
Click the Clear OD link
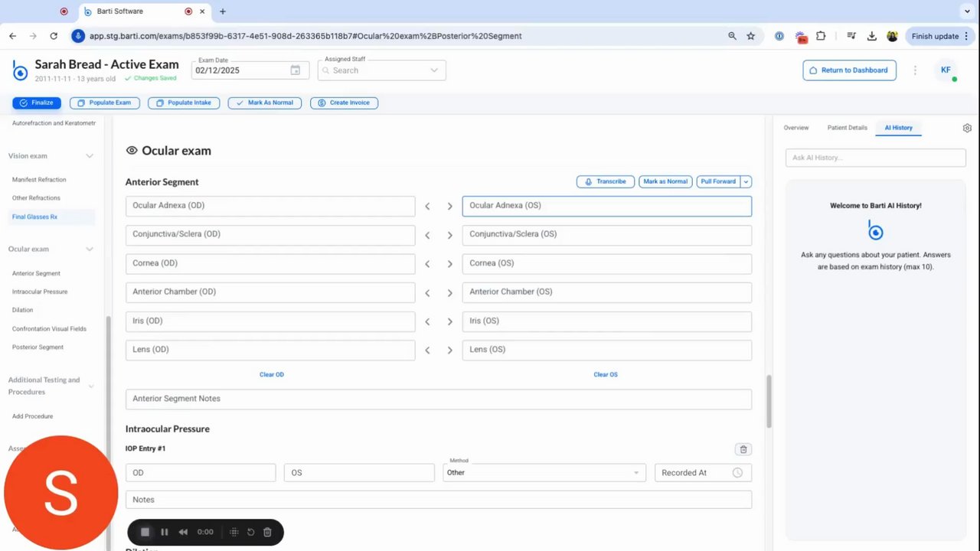click(x=272, y=375)
